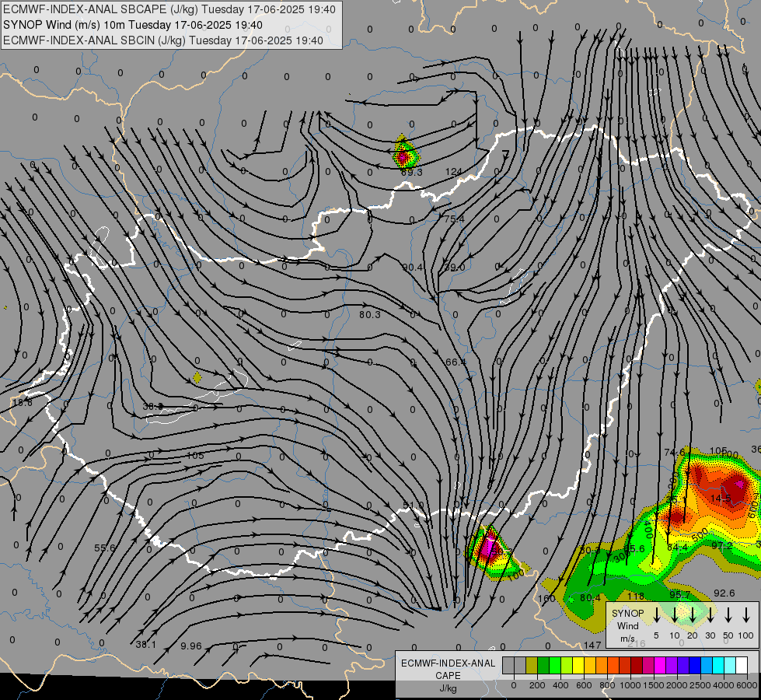Click the 66.4 value on the map
The height and width of the screenshot is (700, 761).
(456, 362)
